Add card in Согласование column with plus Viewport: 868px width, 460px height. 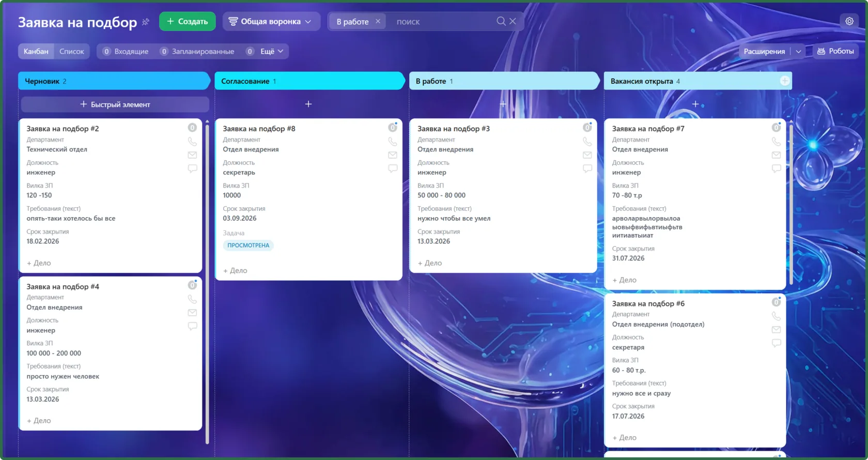tap(308, 104)
